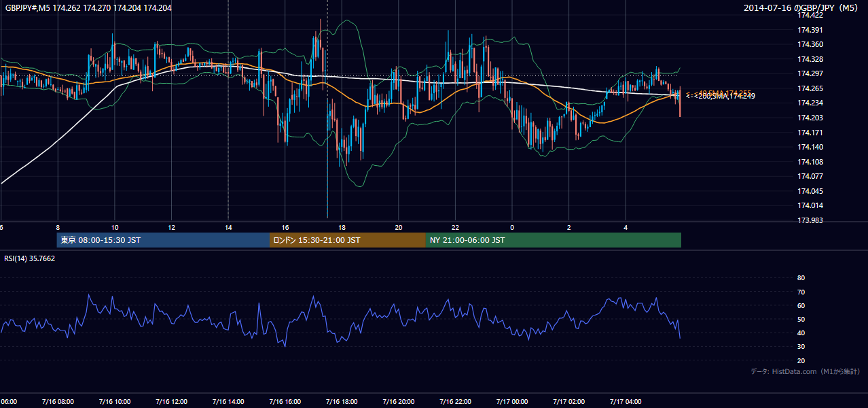Click price axis label 174.203
Viewport: 868px width, 408px height.
tap(812, 118)
